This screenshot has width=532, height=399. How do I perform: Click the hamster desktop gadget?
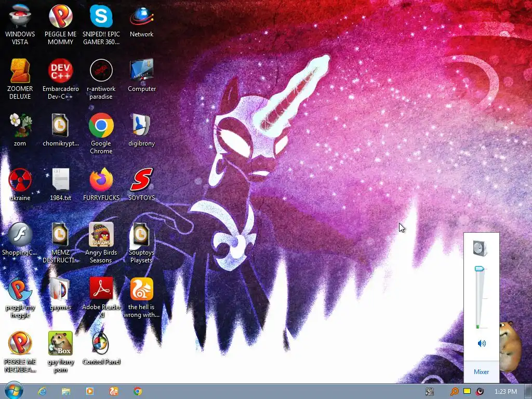pyautogui.click(x=510, y=346)
